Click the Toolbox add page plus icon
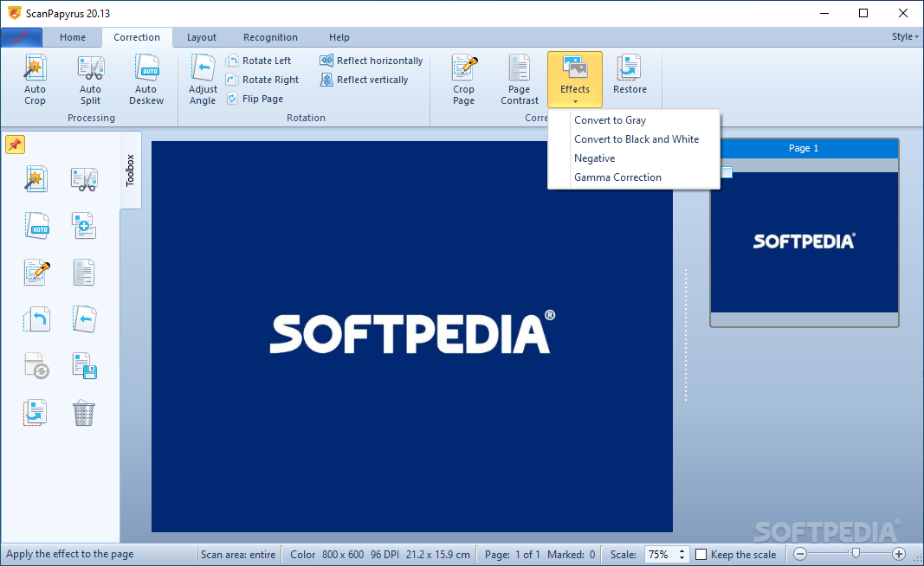 84,226
